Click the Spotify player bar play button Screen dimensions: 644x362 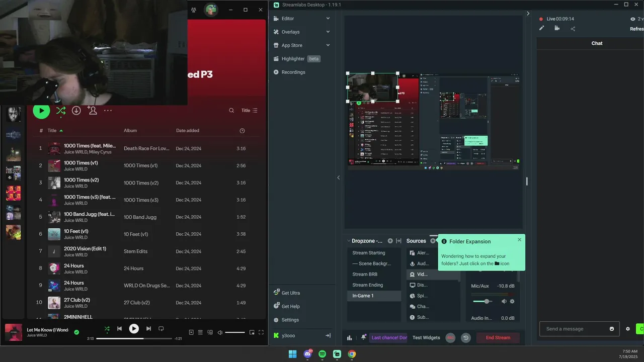click(x=134, y=329)
